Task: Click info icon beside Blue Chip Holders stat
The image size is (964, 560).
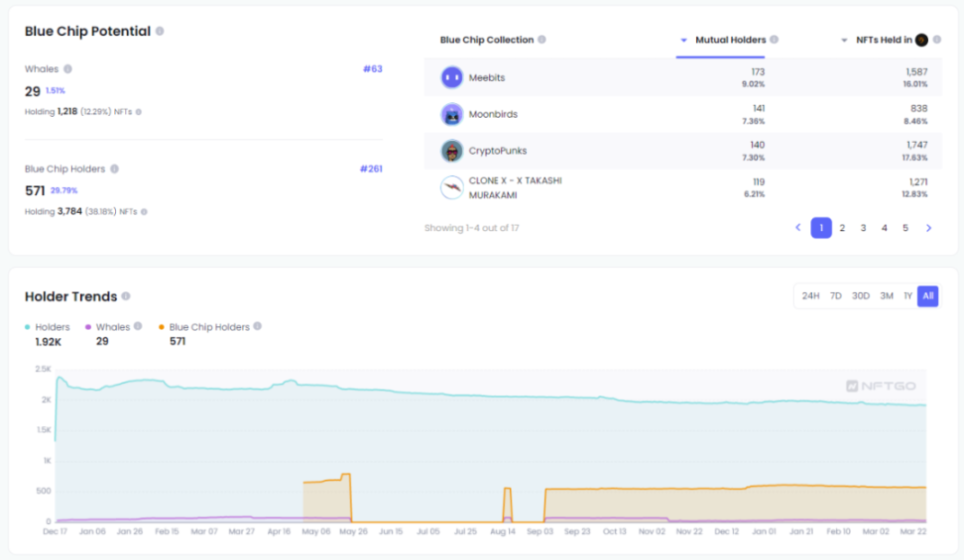Action: 114,168
